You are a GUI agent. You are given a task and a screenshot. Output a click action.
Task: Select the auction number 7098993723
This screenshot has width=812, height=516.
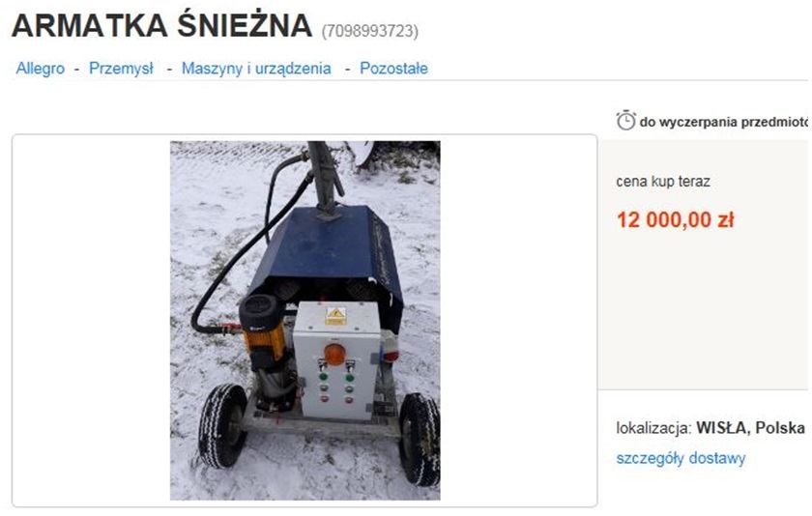point(369,31)
